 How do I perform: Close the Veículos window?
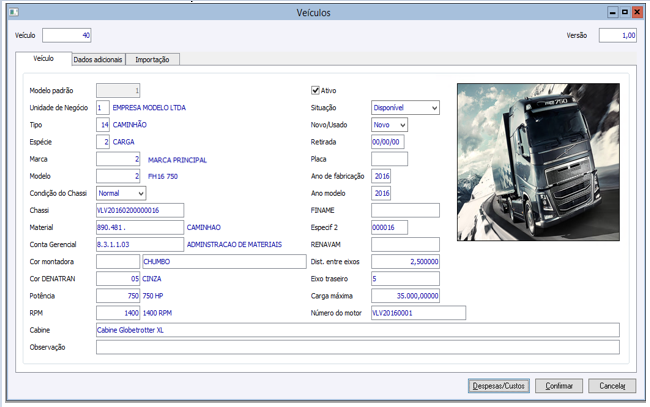click(637, 12)
